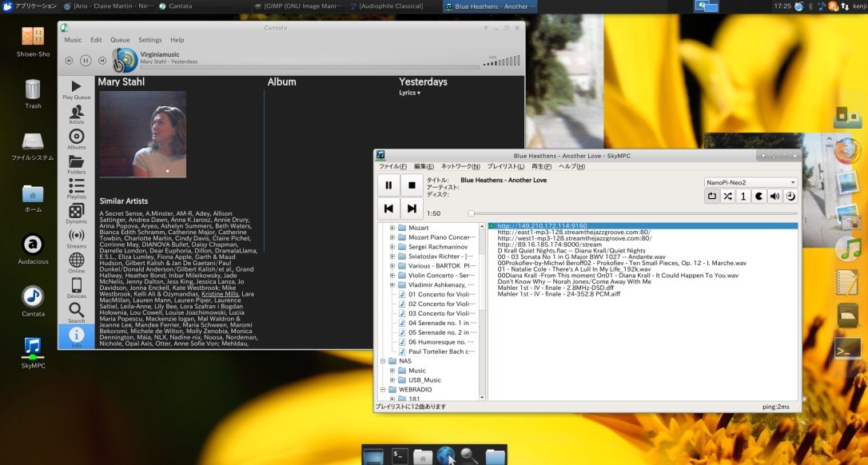Image resolution: width=868 pixels, height=465 pixels.
Task: Open the Artists view in Cantata sidebar
Action: tap(76, 114)
